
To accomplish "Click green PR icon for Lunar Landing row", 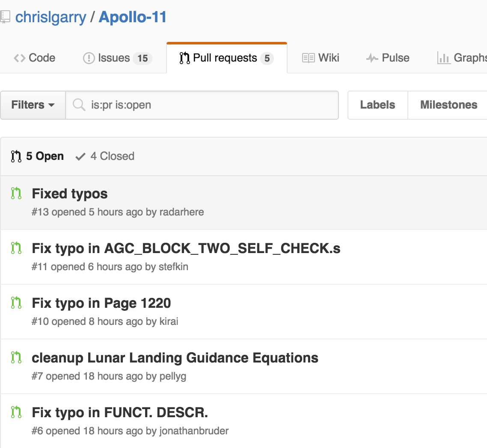I will [x=16, y=357].
